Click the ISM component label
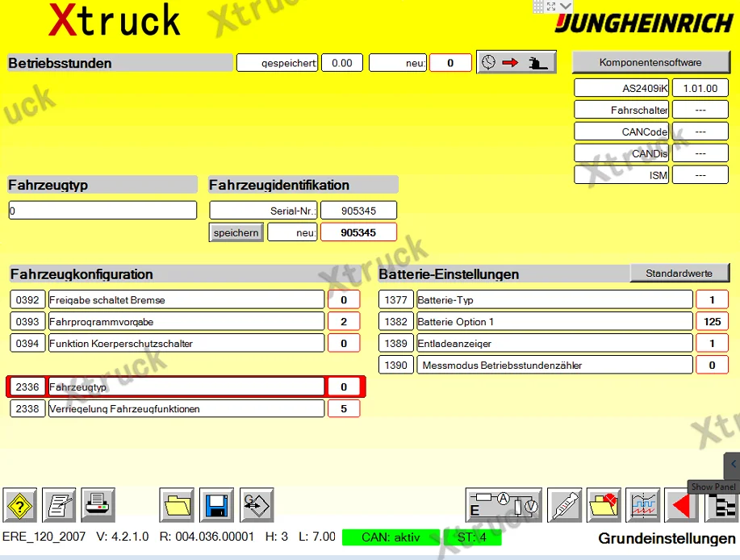The width and height of the screenshot is (740, 560). pos(621,175)
